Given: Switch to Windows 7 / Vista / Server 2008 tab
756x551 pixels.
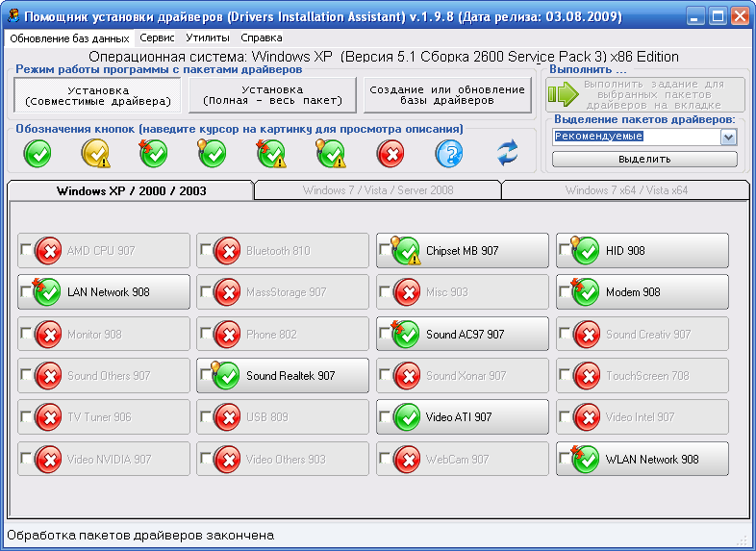Looking at the screenshot, I should tap(378, 190).
